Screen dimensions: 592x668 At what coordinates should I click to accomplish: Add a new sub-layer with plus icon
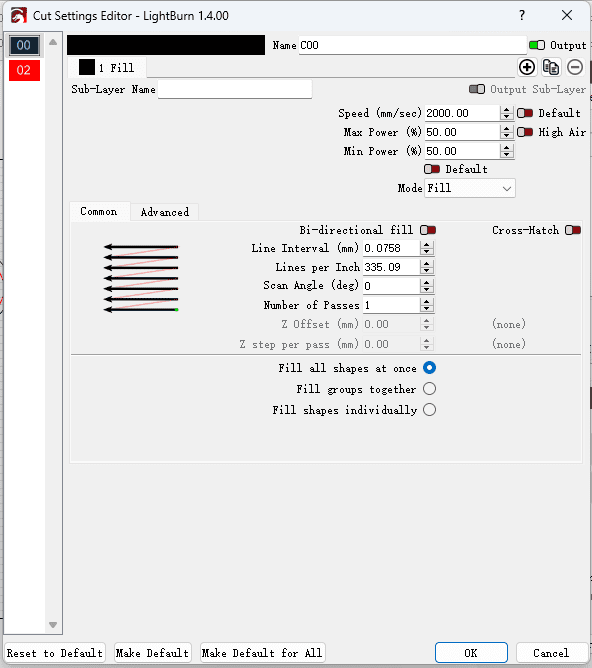coord(527,67)
